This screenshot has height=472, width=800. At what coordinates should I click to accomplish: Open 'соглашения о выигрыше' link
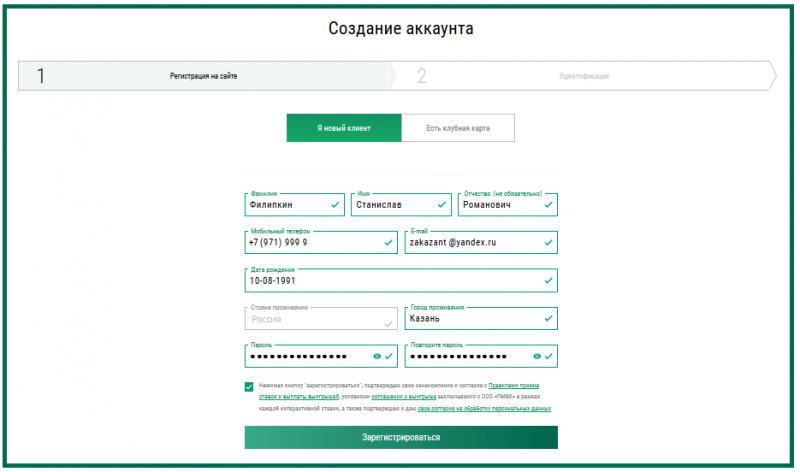coord(404,396)
